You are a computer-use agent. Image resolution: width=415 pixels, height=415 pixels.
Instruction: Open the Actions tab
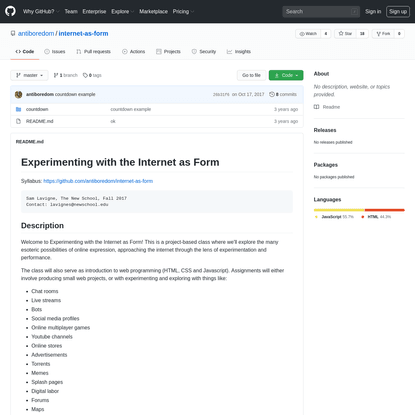tap(133, 52)
